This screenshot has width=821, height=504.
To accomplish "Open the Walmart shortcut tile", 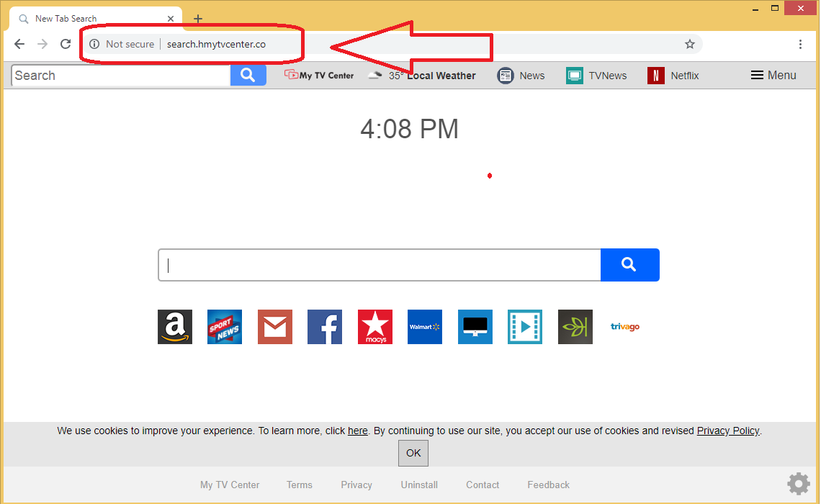I will 425,327.
